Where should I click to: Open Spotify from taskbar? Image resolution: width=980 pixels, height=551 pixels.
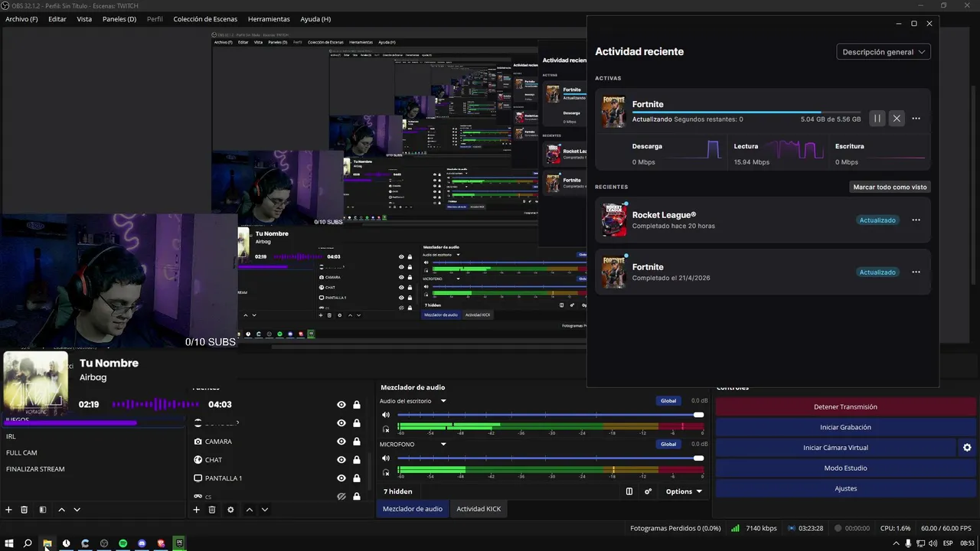coord(122,543)
